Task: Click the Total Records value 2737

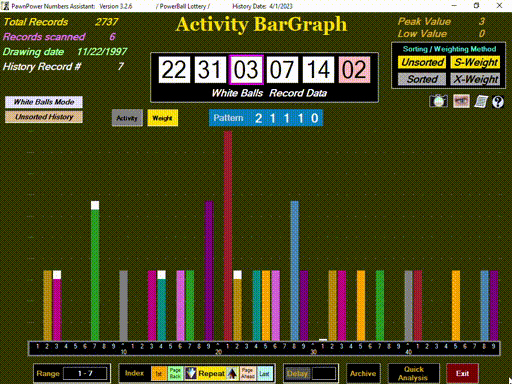Action: 106,22
